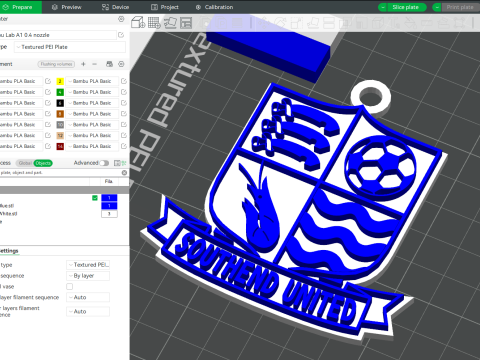Clear the process search field
This screenshot has height=360, width=480.
(124, 173)
